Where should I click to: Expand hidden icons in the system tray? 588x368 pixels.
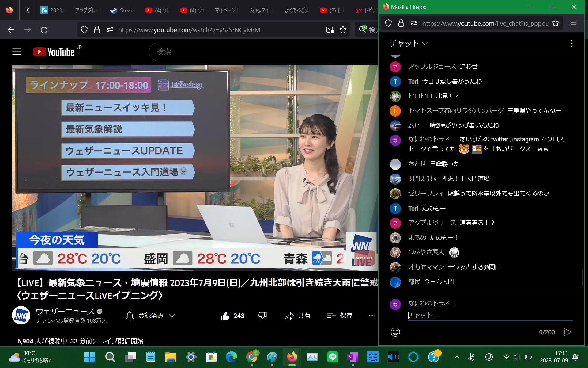[457, 357]
